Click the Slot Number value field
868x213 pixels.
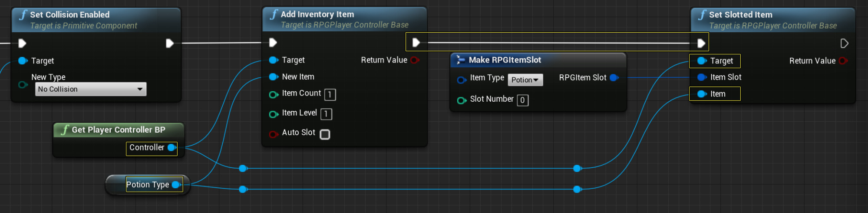[522, 100]
